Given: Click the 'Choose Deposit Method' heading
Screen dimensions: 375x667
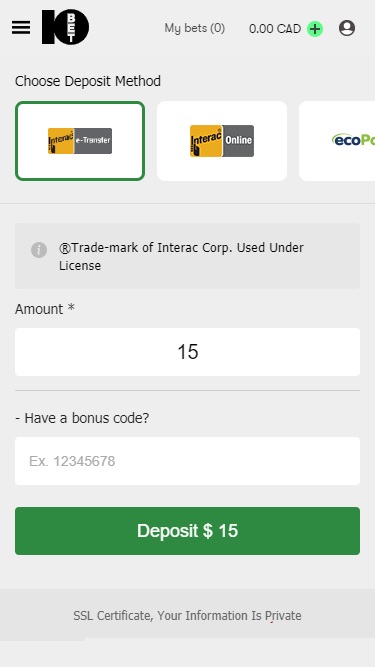Looking at the screenshot, I should [88, 81].
